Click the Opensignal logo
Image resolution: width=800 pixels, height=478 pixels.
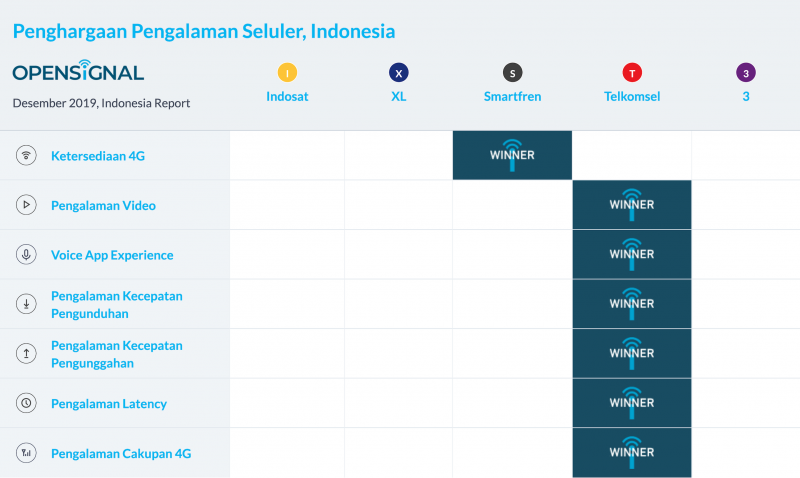point(78,70)
